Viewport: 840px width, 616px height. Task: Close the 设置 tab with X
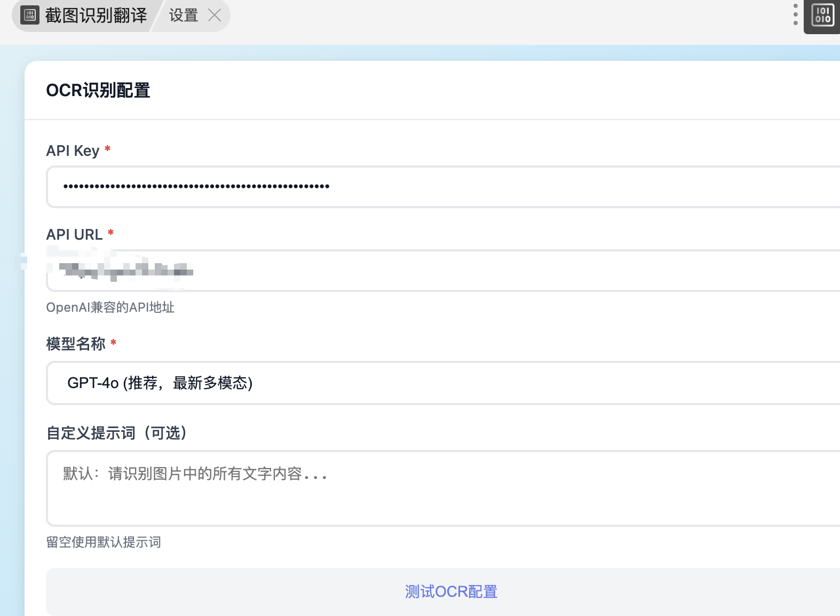[215, 15]
